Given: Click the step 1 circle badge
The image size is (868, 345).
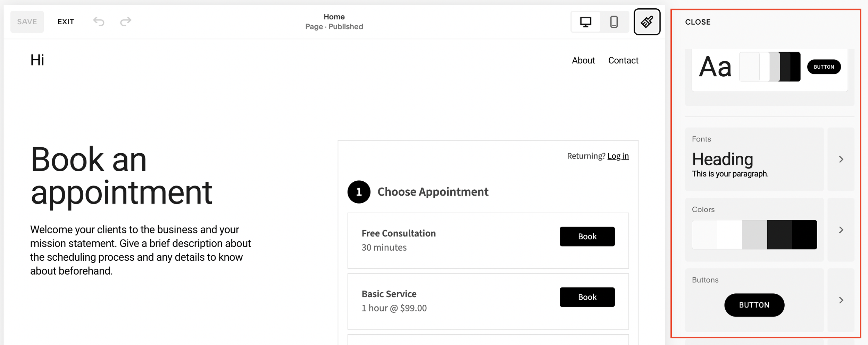Looking at the screenshot, I should pyautogui.click(x=359, y=192).
